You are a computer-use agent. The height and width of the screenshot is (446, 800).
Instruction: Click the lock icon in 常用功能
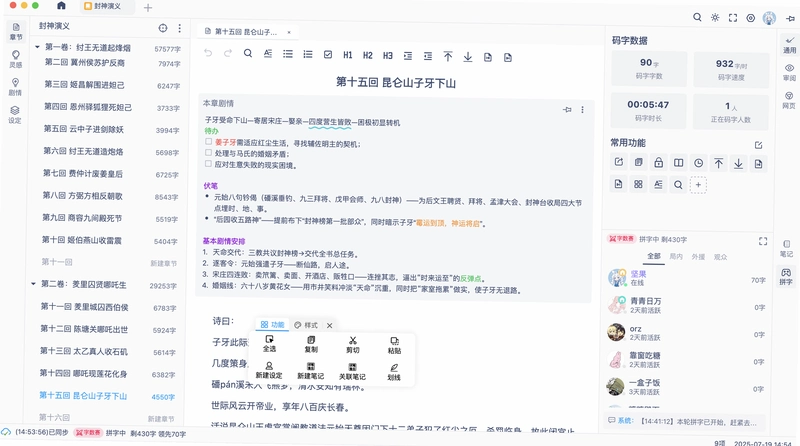pos(658,163)
